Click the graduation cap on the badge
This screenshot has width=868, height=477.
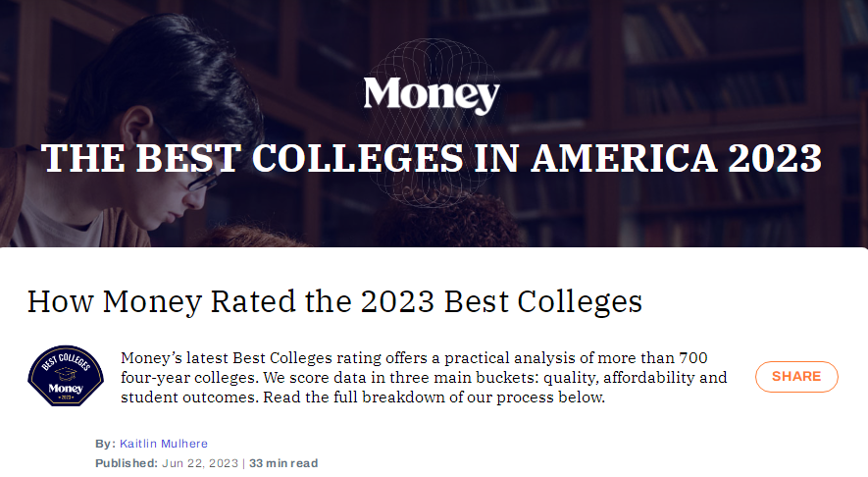tap(66, 373)
